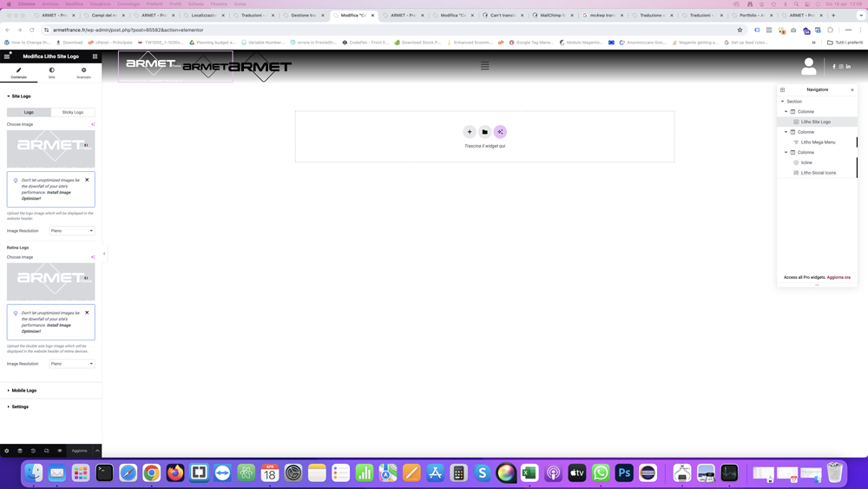Switch to the Avanzato tab
Screen dimensions: 868x489
pyautogui.click(x=83, y=73)
